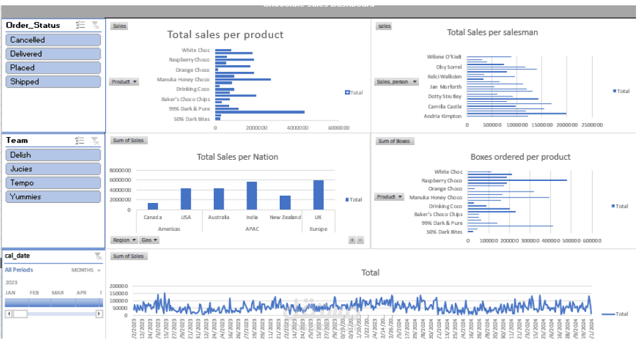The image size is (644, 340).
Task: Click the New Zealand bar in nation chart
Action: pos(285,203)
